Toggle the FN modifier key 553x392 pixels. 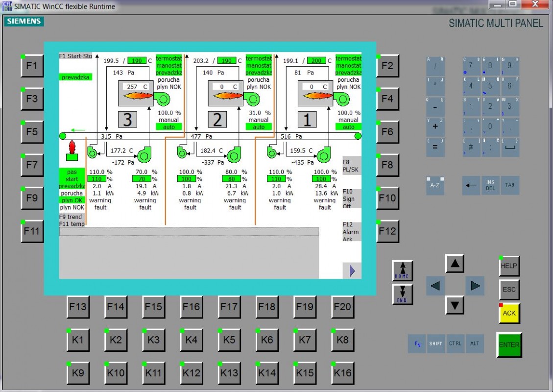(x=417, y=343)
